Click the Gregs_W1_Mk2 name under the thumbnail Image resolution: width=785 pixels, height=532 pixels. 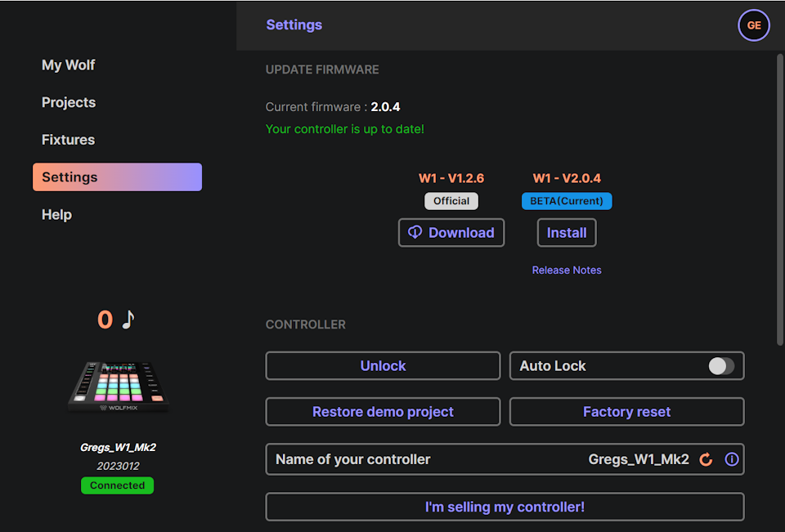pos(118,448)
